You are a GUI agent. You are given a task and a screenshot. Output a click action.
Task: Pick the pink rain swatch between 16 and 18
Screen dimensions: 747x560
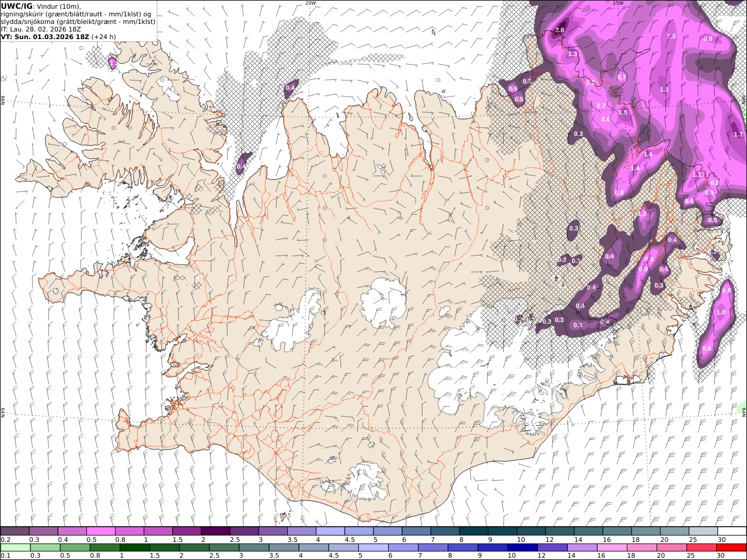point(612,547)
